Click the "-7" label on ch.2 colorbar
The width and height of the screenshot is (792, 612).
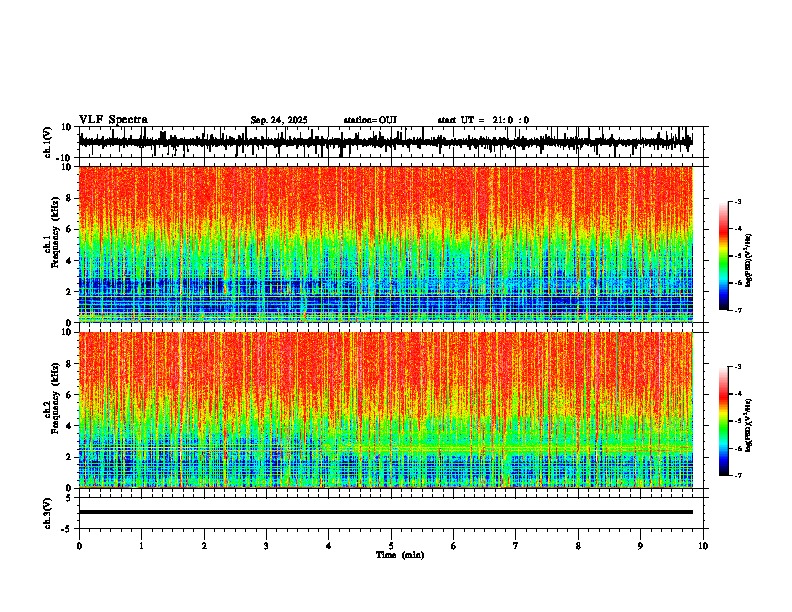click(x=737, y=475)
